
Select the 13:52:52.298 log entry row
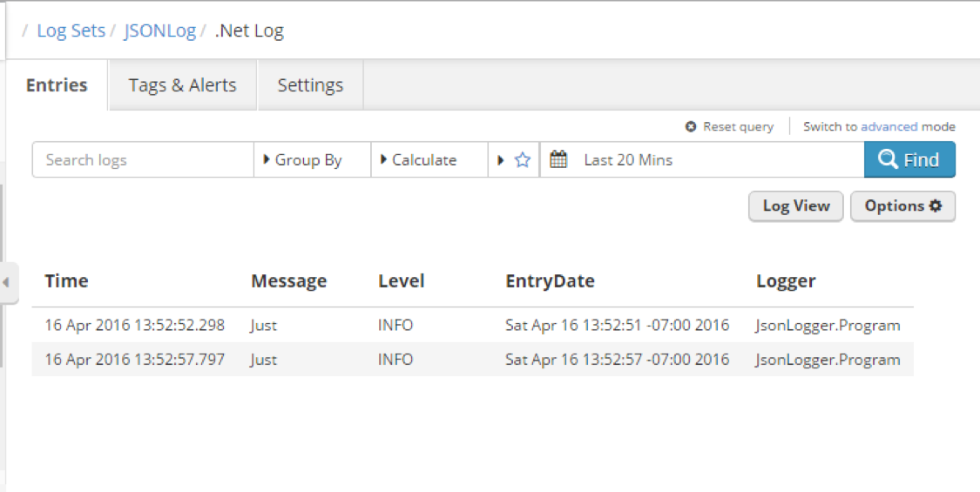click(x=134, y=326)
